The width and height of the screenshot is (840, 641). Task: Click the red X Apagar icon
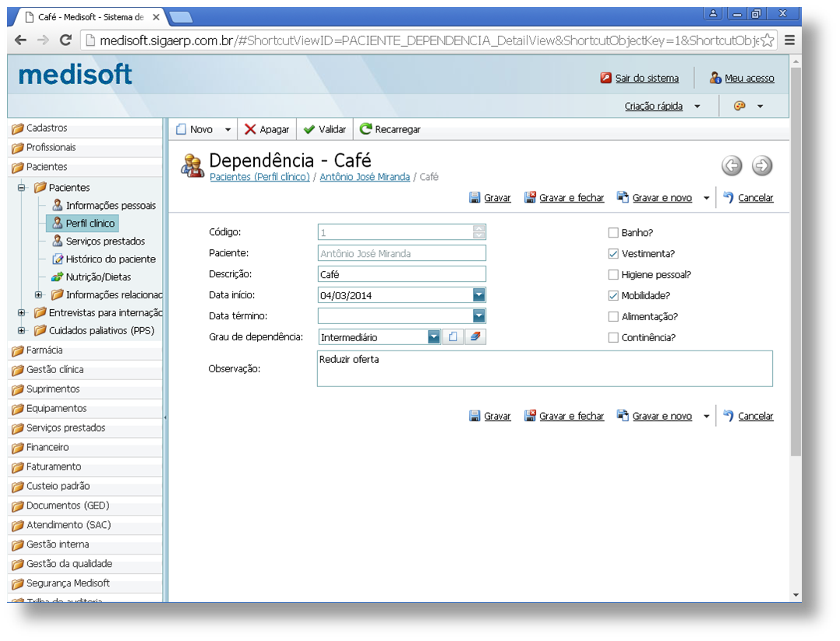pos(249,129)
